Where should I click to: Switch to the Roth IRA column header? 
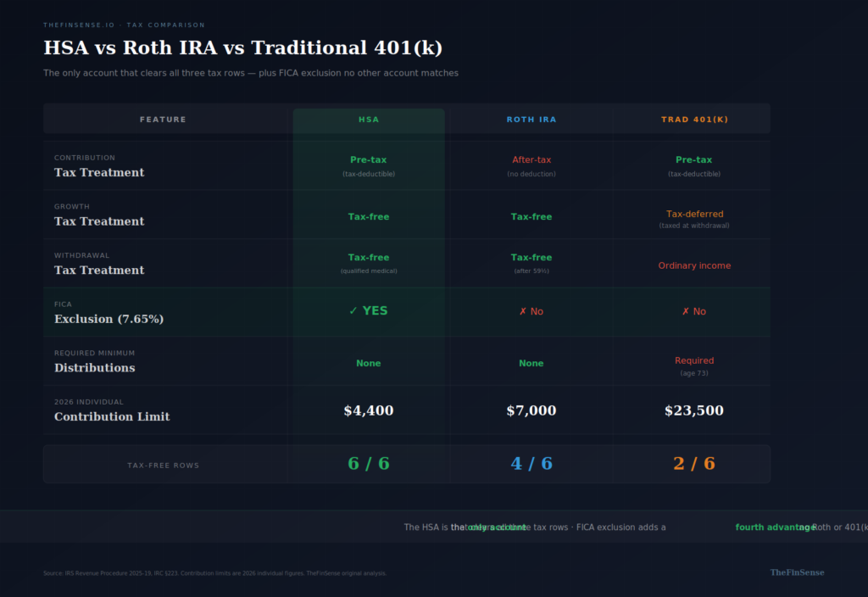click(x=531, y=119)
